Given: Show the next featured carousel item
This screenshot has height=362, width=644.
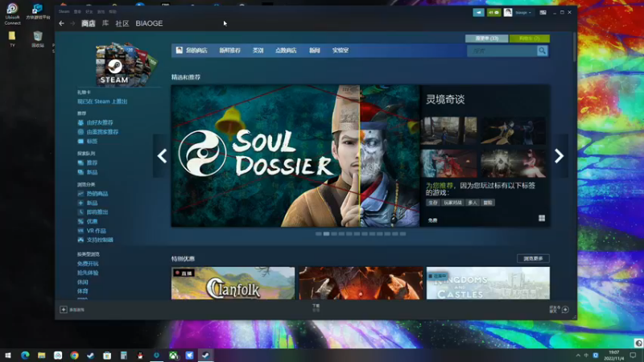Looking at the screenshot, I should tap(559, 156).
